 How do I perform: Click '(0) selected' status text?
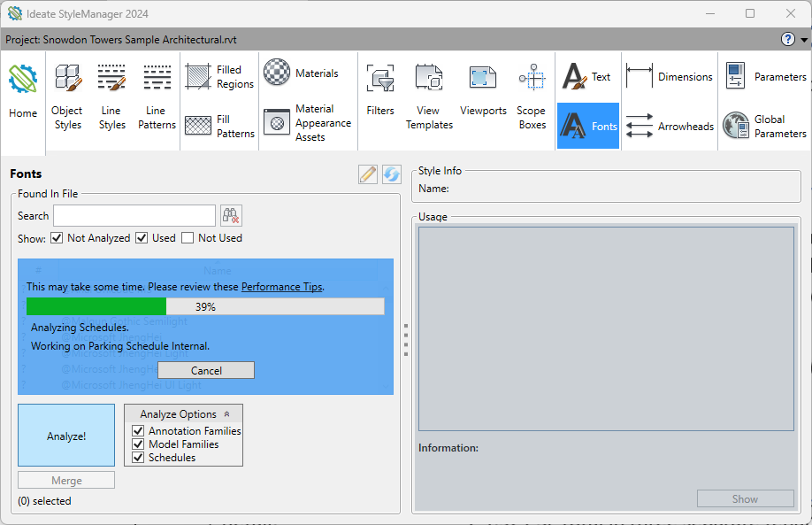[x=44, y=501]
